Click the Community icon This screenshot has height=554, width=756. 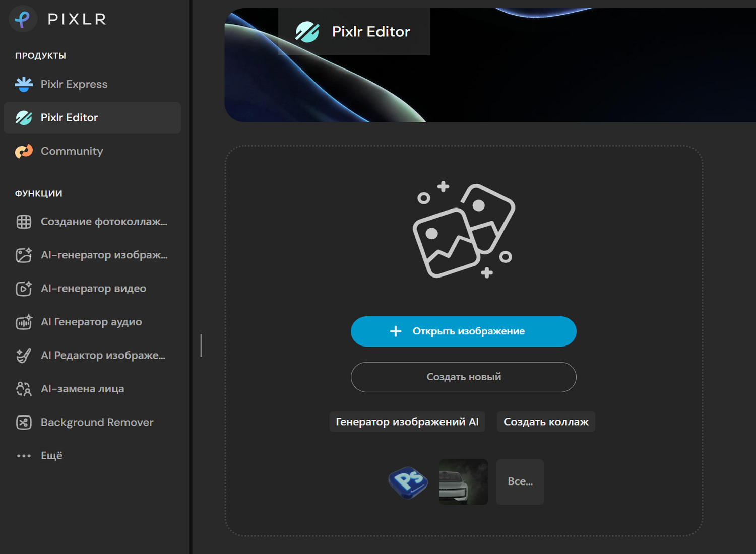pyautogui.click(x=24, y=151)
